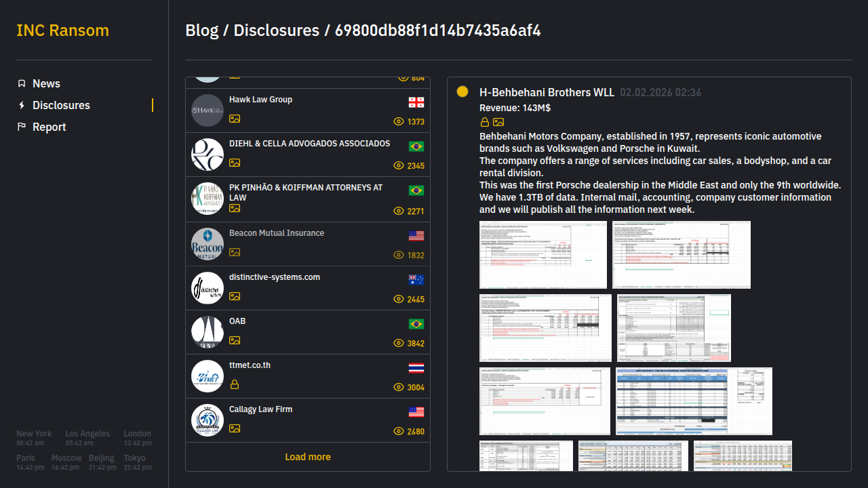The height and width of the screenshot is (488, 868).
Task: Click the lock icon under ttmet.co.th
Action: point(235,384)
